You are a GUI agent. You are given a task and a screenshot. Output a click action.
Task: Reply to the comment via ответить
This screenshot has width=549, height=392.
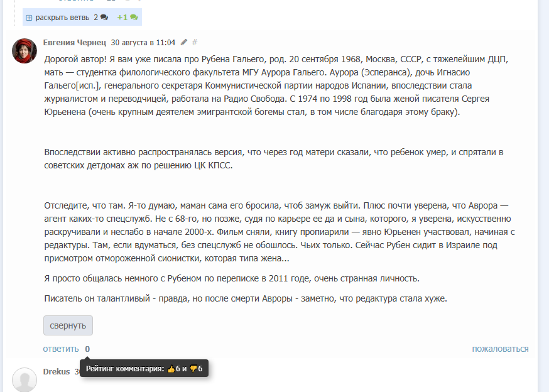coord(61,349)
